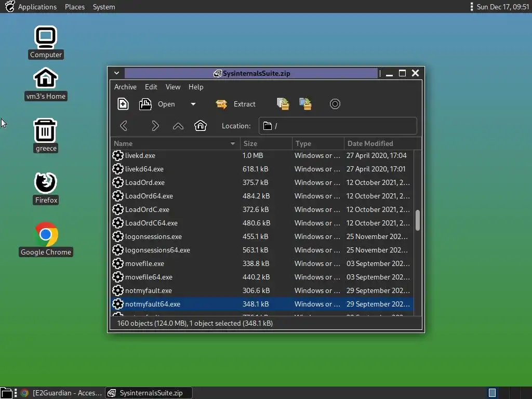The width and height of the screenshot is (532, 399).
Task: Click the stop operation icon
Action: pyautogui.click(x=335, y=104)
